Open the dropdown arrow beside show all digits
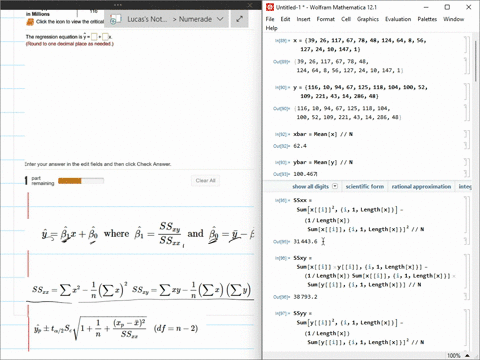Viewport: 480px width, 360px height. point(335,186)
